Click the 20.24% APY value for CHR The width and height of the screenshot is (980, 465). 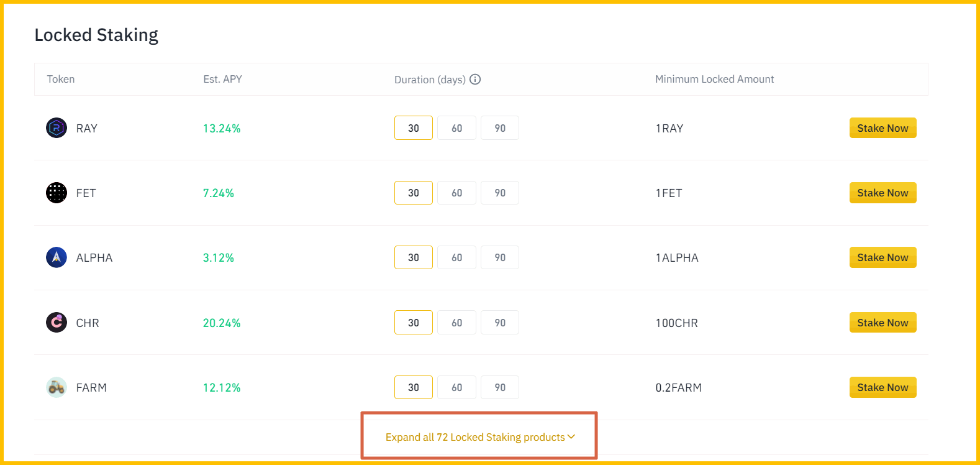tap(222, 323)
